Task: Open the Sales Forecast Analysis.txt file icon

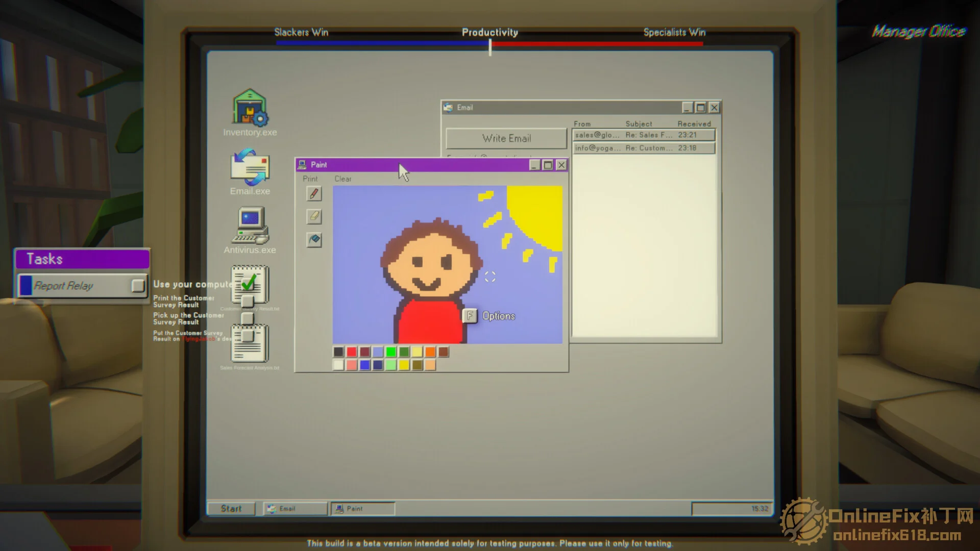Action: tap(250, 347)
